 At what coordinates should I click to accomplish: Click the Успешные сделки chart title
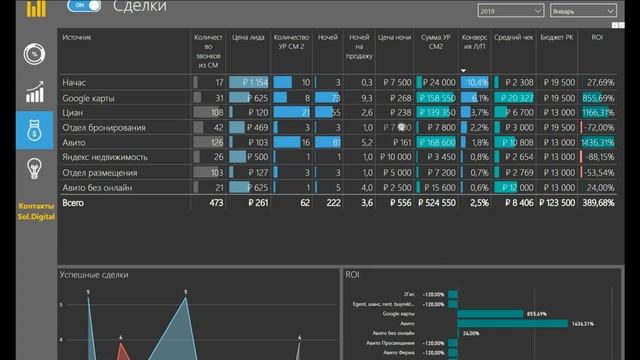(94, 275)
